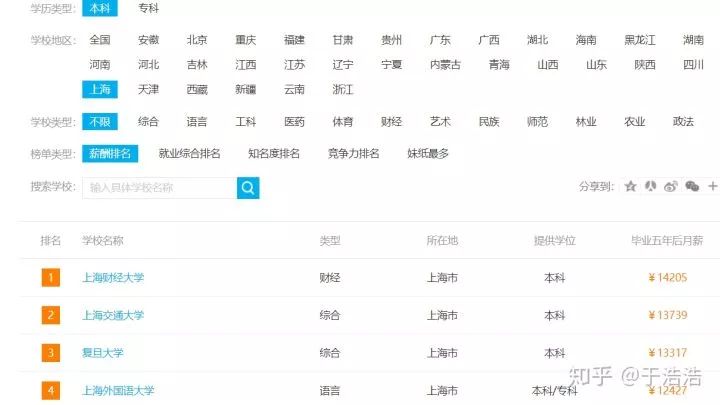Image resolution: width=720 pixels, height=405 pixels.
Task: Share to WeChat icon
Action: tap(692, 186)
